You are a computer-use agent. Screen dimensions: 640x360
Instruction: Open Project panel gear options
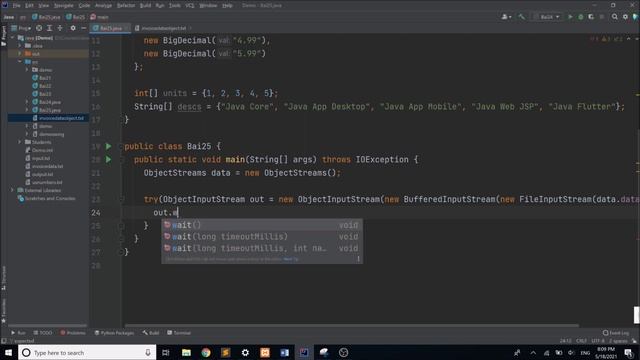(73, 28)
